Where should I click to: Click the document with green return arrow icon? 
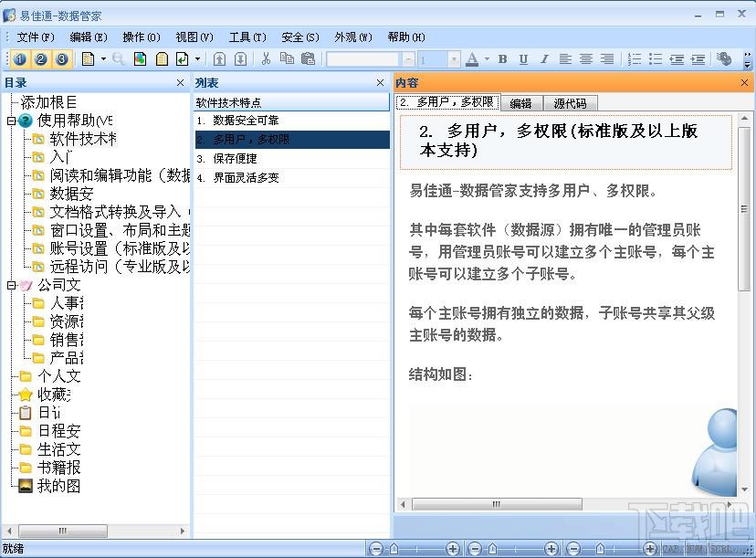[183, 59]
